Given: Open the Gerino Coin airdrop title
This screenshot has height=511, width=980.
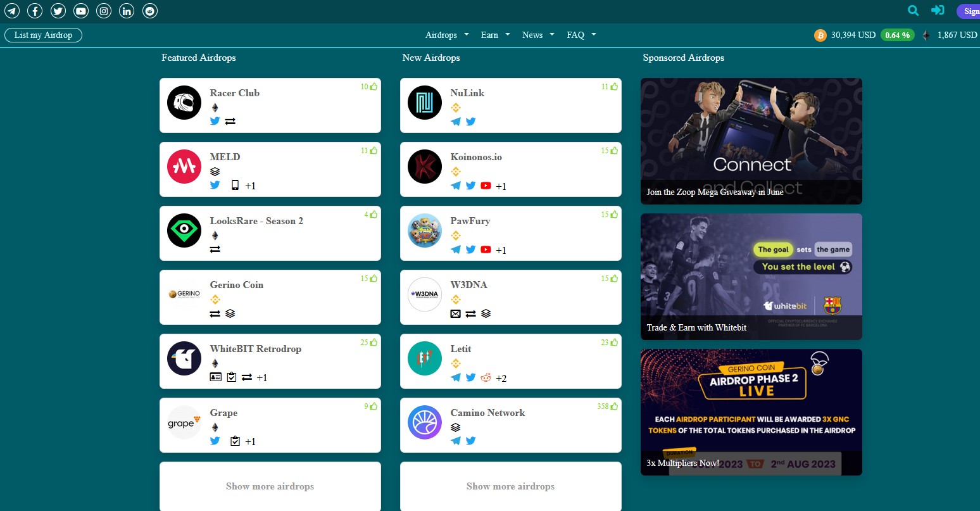Looking at the screenshot, I should coord(237,285).
